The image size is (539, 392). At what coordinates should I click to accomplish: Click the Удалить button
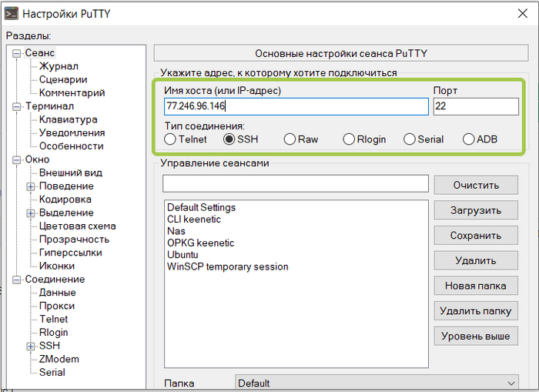(476, 260)
